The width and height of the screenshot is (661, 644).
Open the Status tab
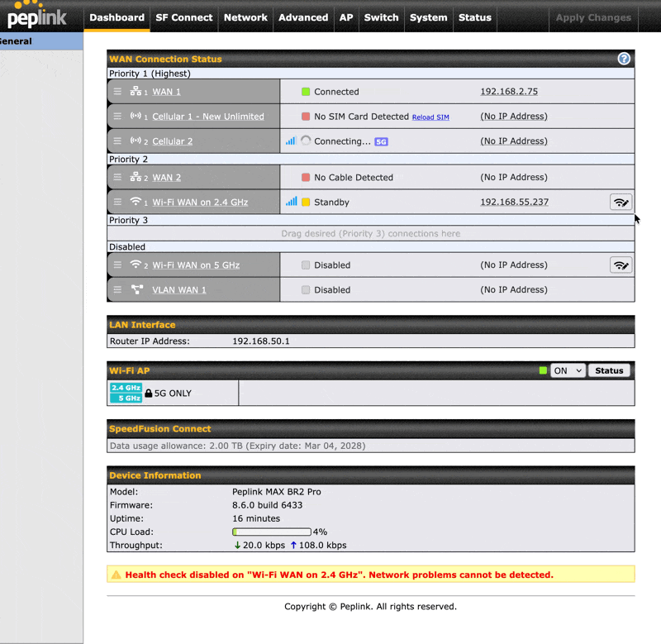coord(474,17)
